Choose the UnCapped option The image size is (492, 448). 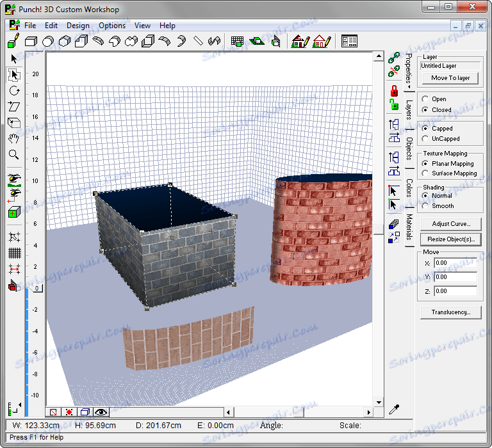click(425, 139)
